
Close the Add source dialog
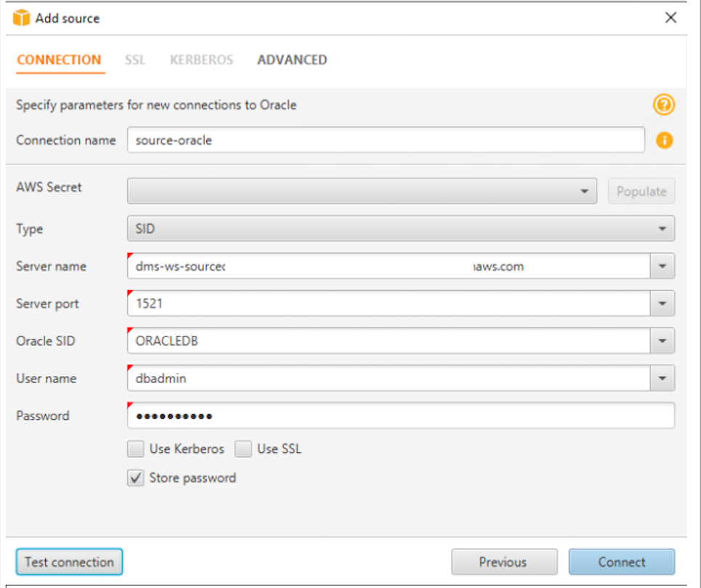tap(670, 18)
